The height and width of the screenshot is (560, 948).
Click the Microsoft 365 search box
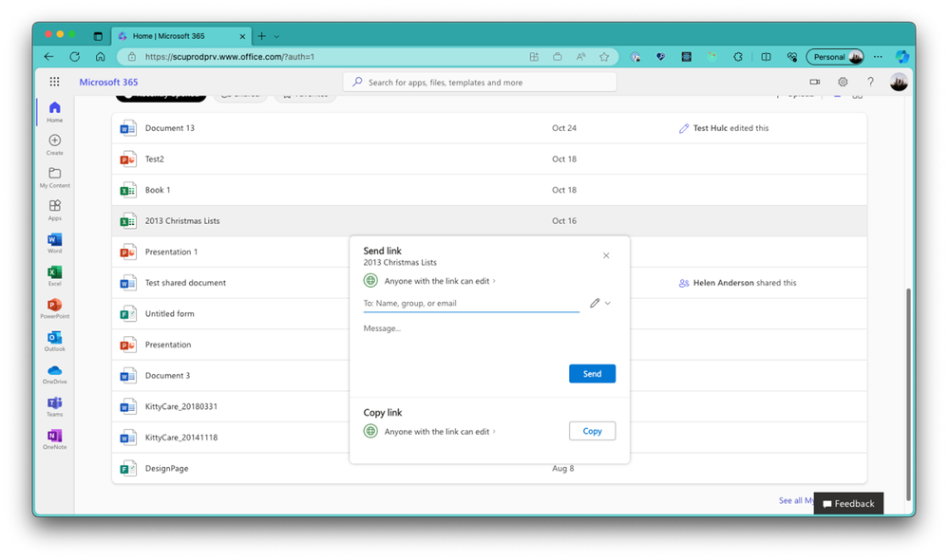tap(480, 83)
